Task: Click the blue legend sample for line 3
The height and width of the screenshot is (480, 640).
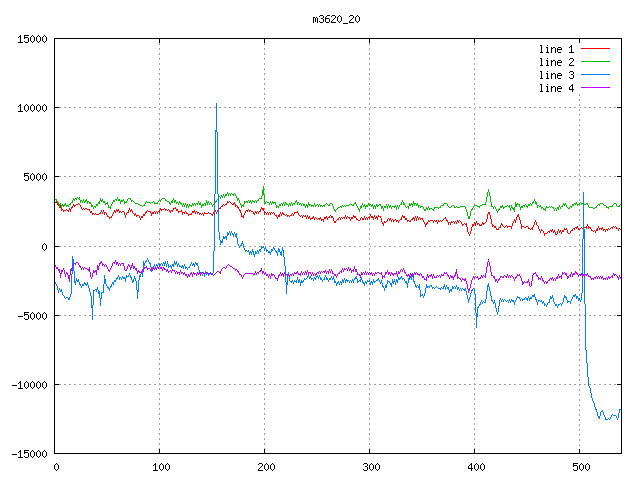Action: tap(595, 75)
